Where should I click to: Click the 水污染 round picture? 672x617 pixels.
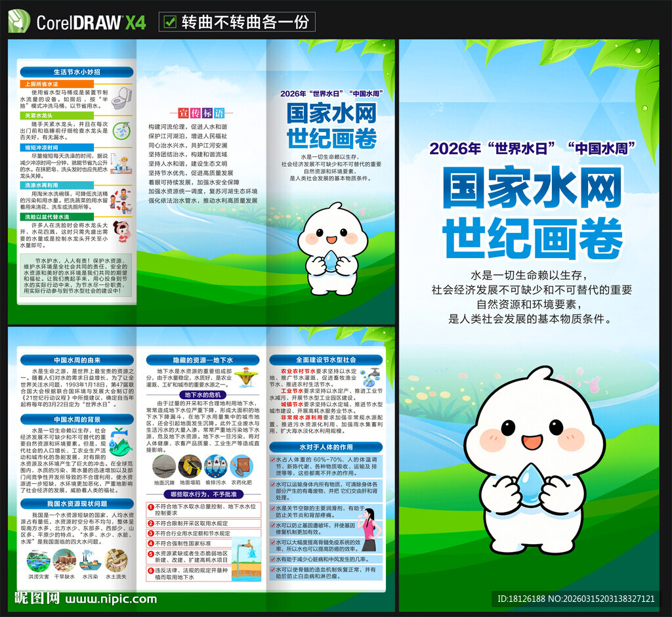click(91, 561)
